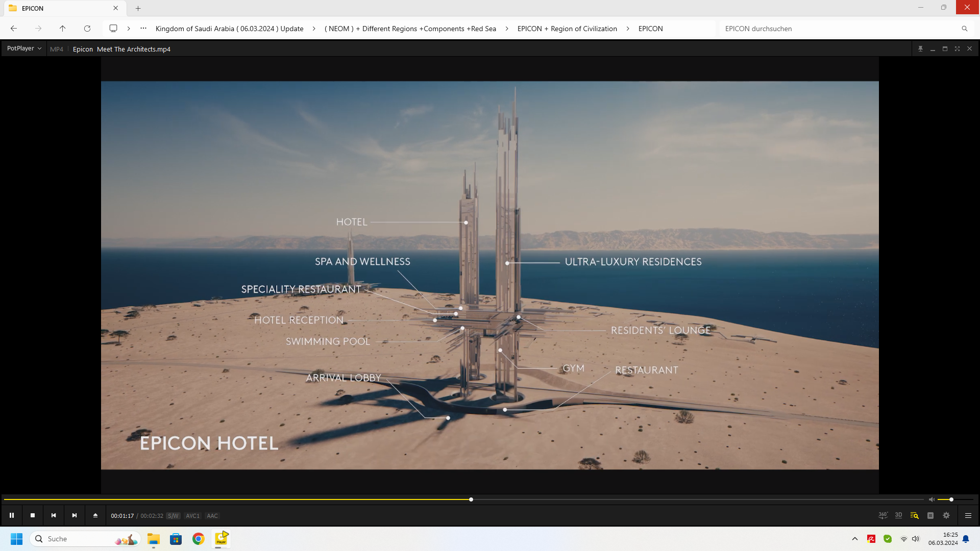
Task: Adjust the PotPlayer volume slider
Action: pos(955,499)
